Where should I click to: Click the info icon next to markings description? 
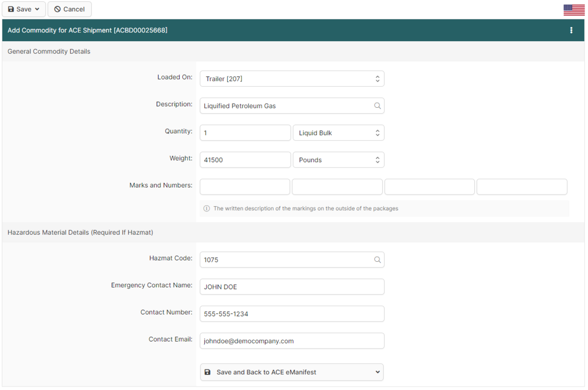206,208
